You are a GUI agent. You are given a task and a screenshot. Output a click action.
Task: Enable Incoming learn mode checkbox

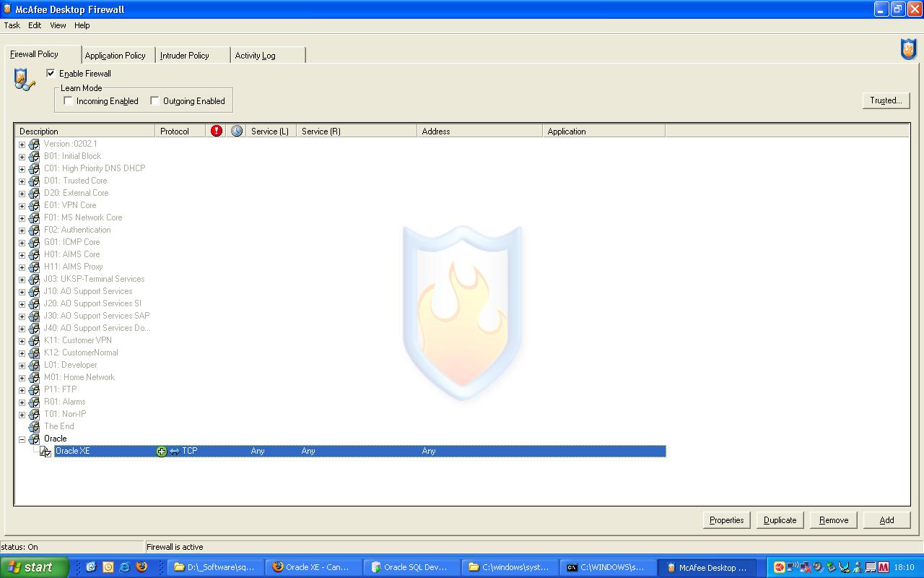point(68,100)
